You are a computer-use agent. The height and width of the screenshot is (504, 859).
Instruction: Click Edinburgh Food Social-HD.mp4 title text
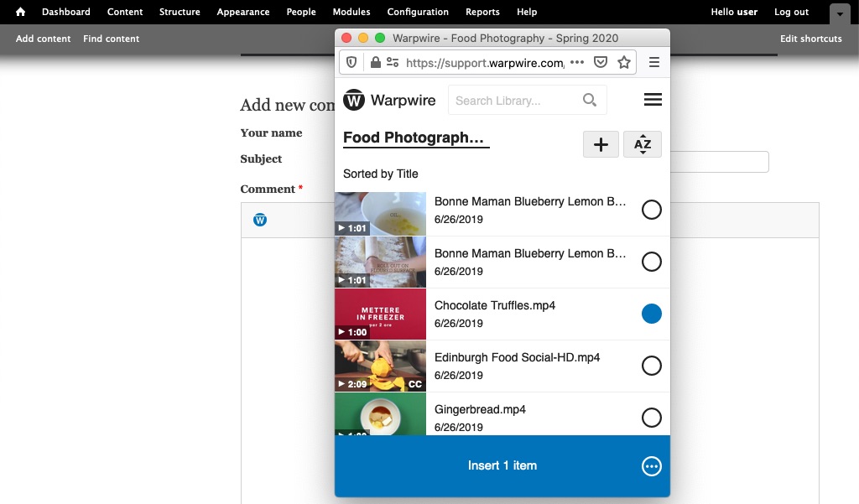[517, 358]
